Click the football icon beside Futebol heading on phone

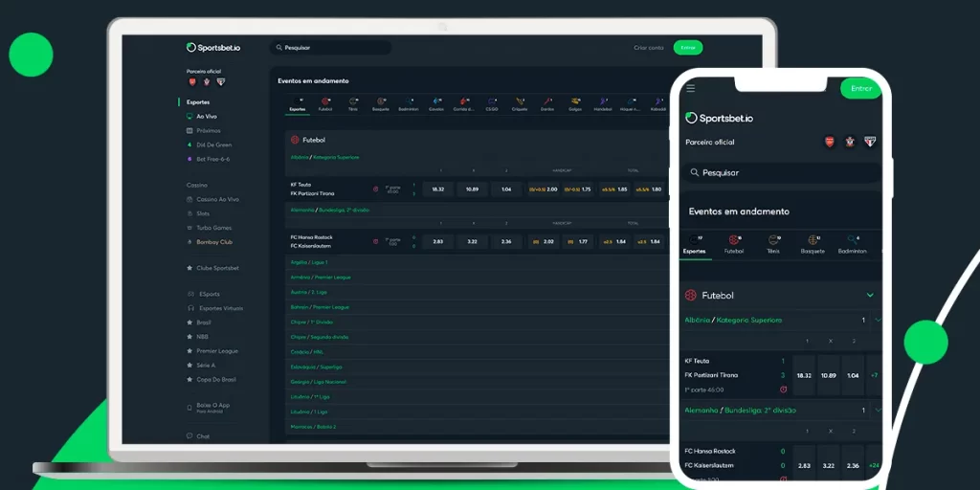691,295
